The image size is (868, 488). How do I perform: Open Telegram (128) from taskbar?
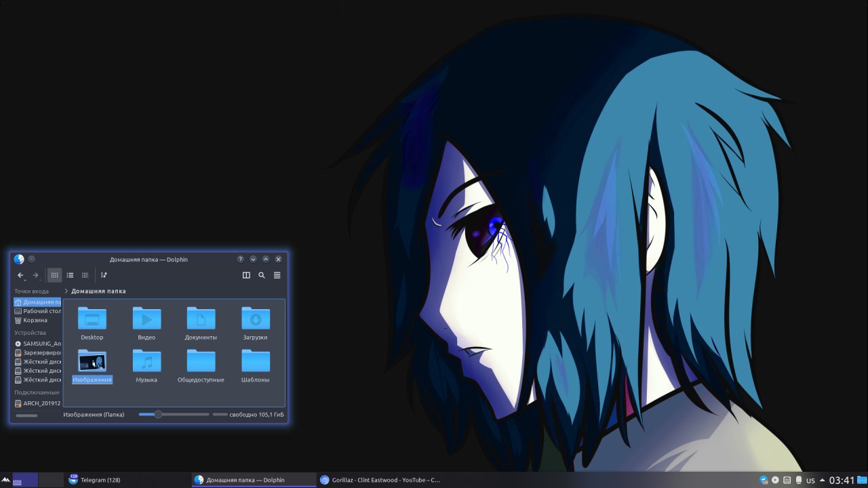coord(127,480)
